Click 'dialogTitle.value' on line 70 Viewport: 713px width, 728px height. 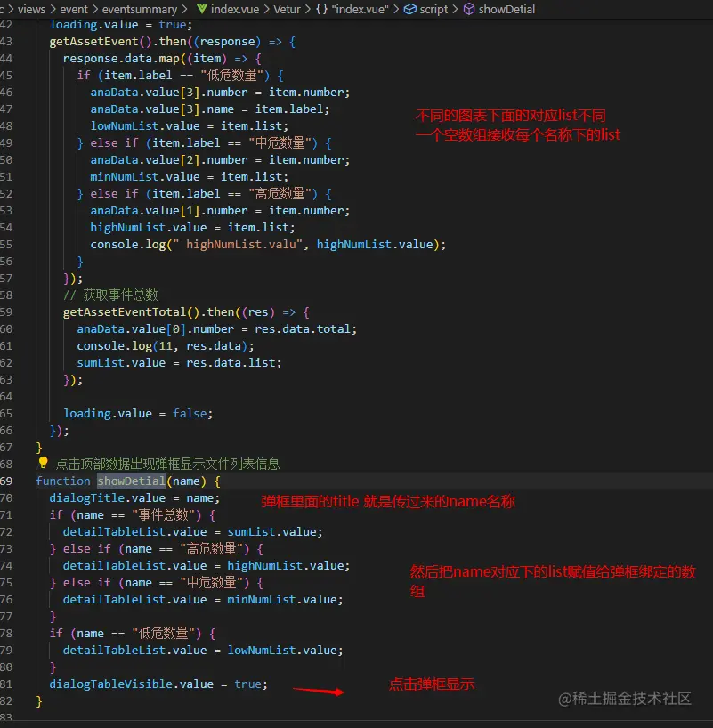point(108,497)
